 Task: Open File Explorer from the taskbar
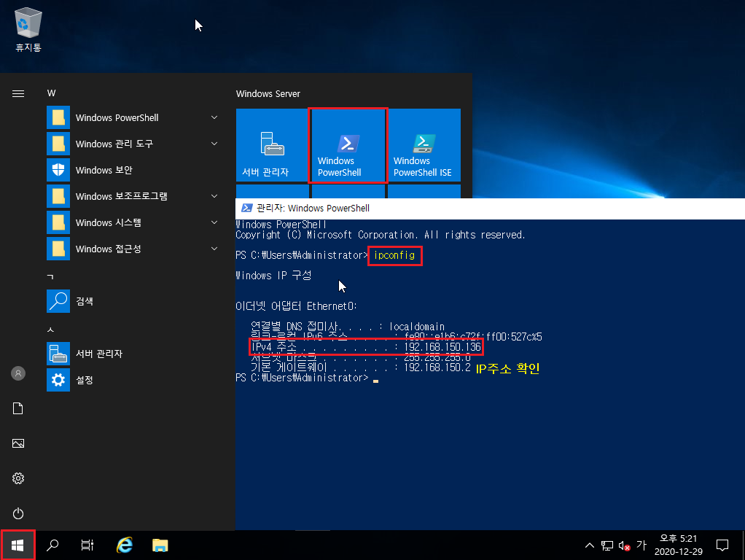coord(160,545)
